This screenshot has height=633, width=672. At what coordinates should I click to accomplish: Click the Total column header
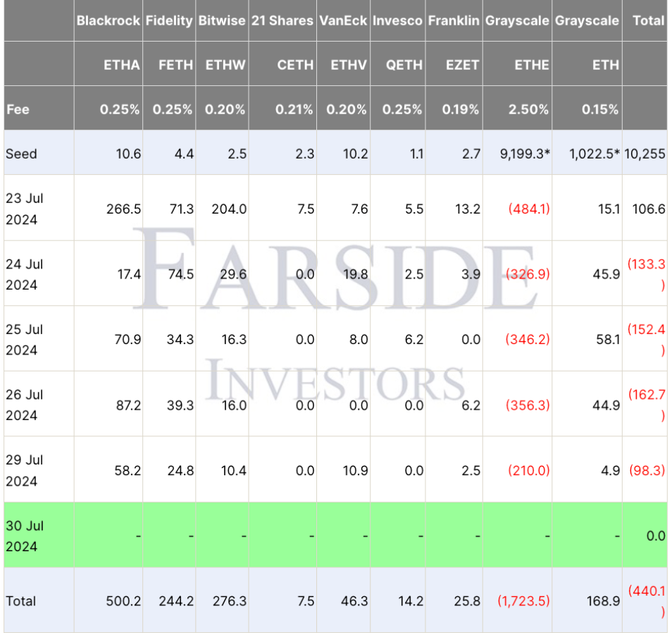649,20
